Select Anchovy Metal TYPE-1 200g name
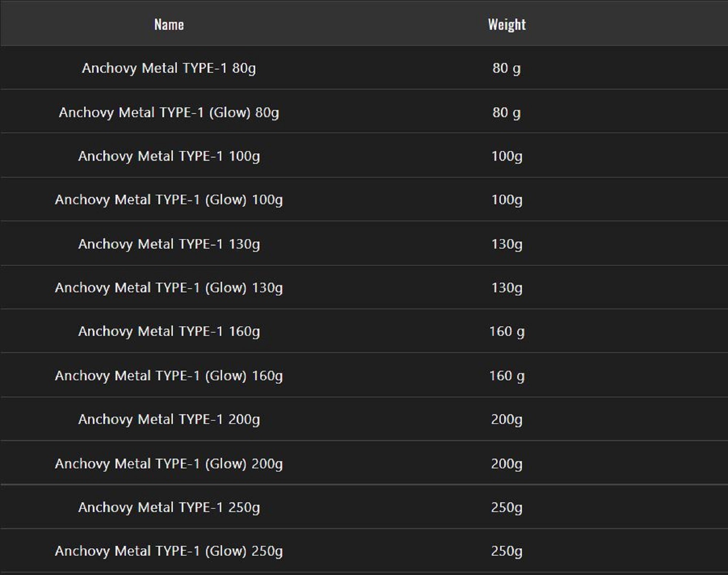Image resolution: width=728 pixels, height=575 pixels. point(169,419)
